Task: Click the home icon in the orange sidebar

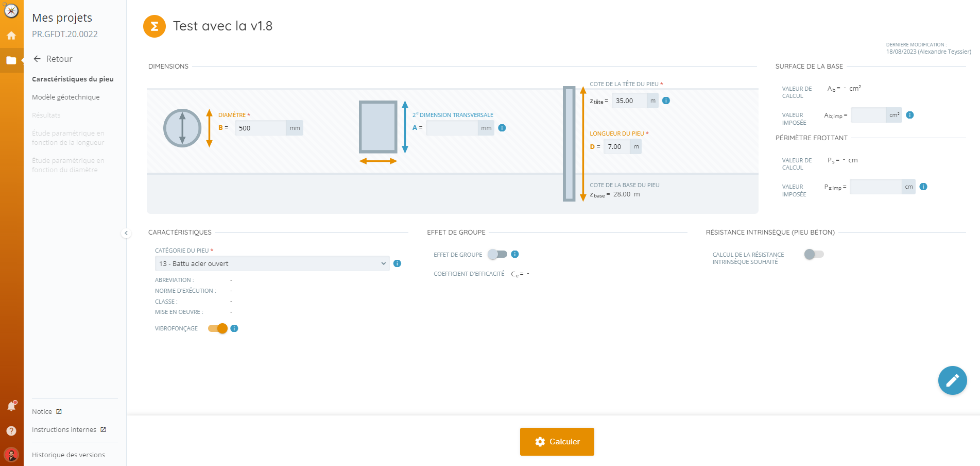Action: [x=11, y=36]
